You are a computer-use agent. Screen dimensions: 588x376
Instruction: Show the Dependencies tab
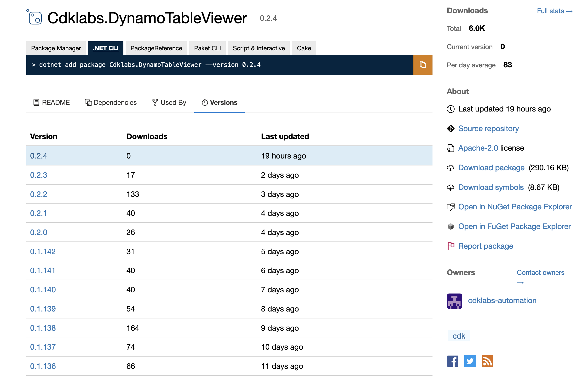111,102
